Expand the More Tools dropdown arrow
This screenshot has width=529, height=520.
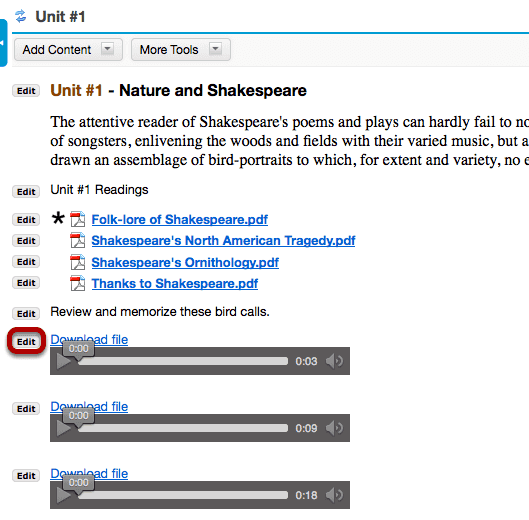(215, 49)
